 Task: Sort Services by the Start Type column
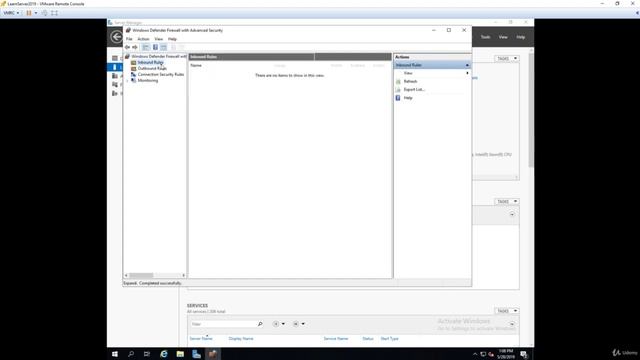(389, 339)
